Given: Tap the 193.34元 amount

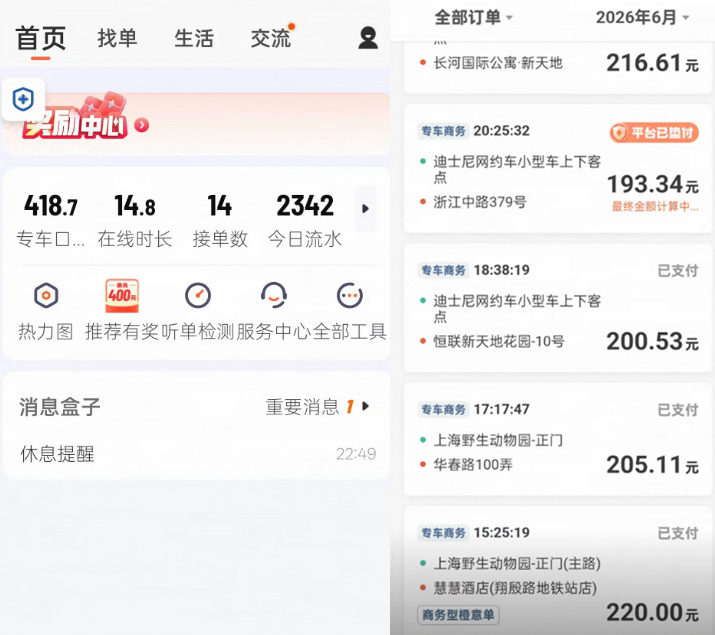Looking at the screenshot, I should [x=653, y=184].
